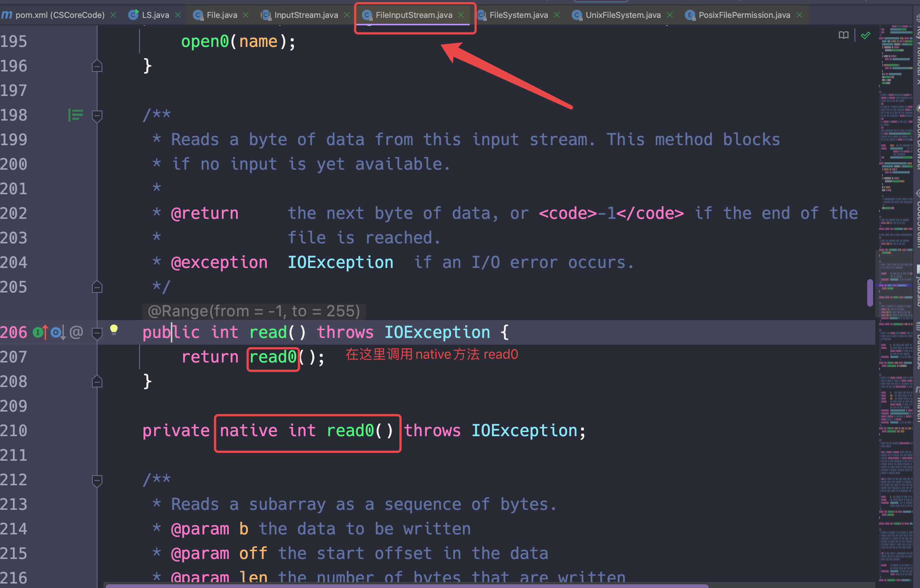Image resolution: width=920 pixels, height=588 pixels.
Task: Click the vertical scrollbar thumb on the right
Action: click(870, 293)
